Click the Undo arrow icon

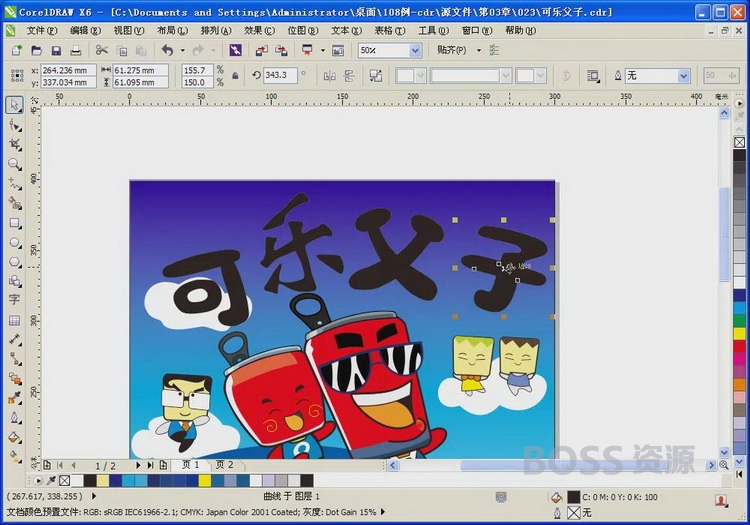pos(167,50)
